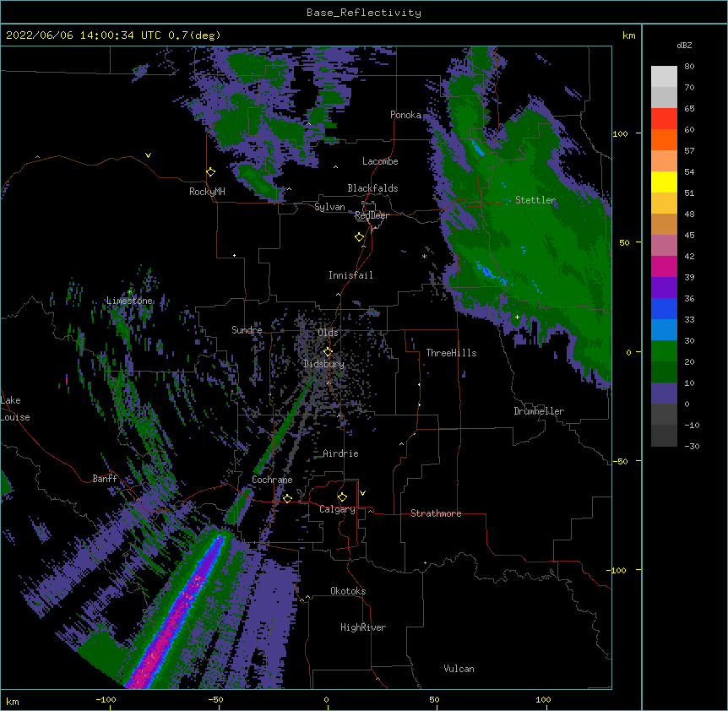
Task: Select the Calgary label
Action: pos(337,509)
